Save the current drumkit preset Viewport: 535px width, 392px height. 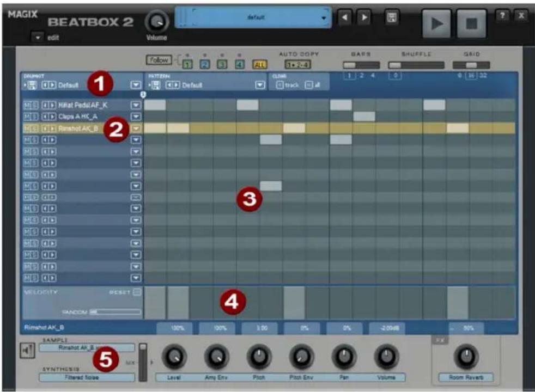click(33, 85)
